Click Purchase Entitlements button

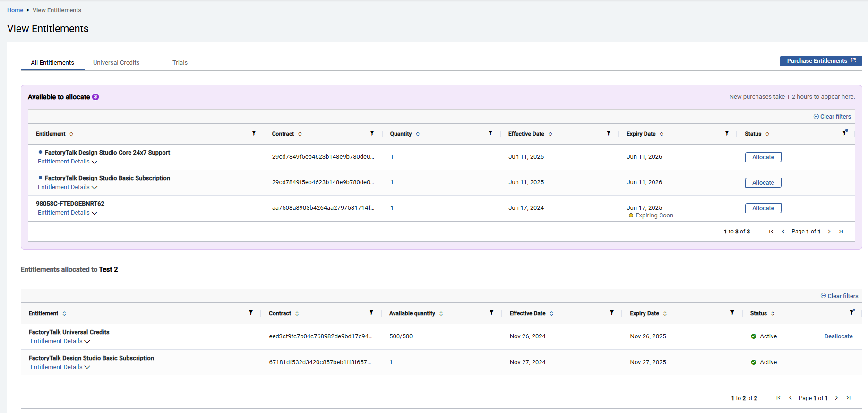click(821, 61)
